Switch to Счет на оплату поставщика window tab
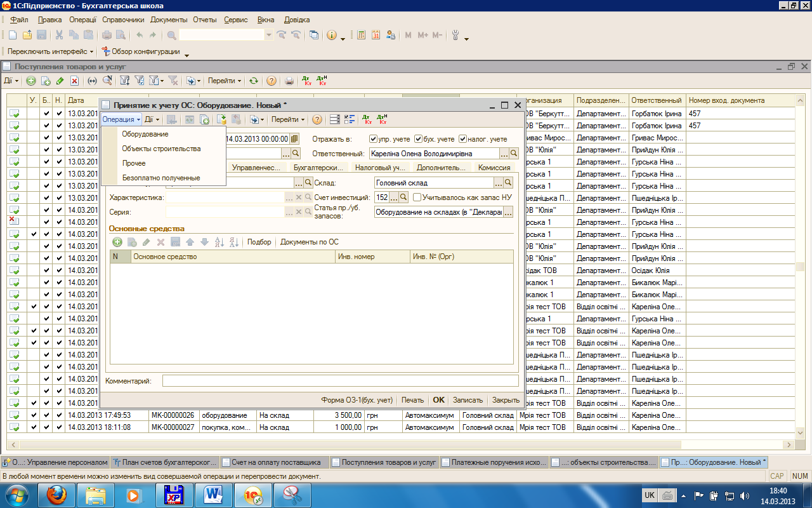 point(275,462)
